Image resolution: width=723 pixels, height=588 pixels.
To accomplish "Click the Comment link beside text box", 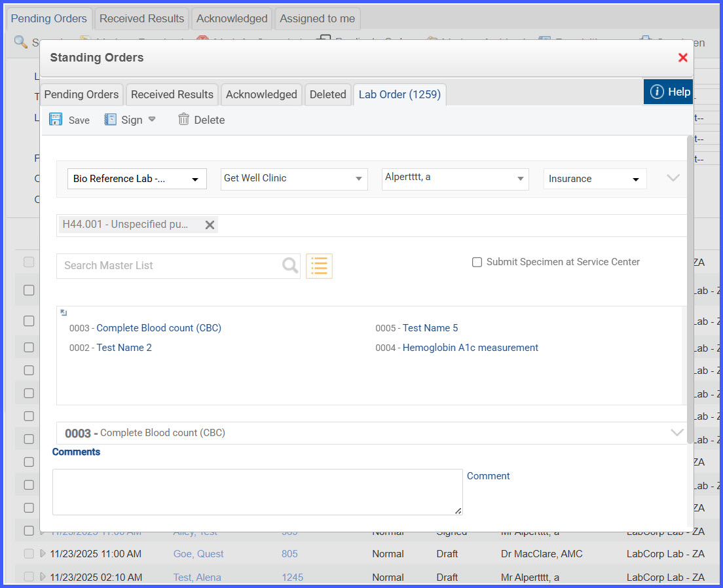I will [489, 476].
